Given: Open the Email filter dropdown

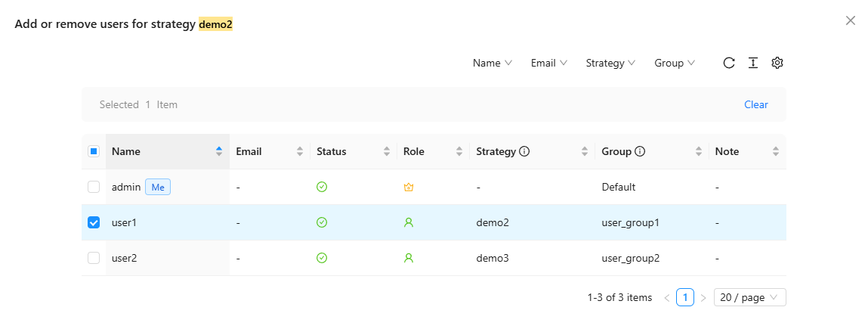Looking at the screenshot, I should 549,63.
